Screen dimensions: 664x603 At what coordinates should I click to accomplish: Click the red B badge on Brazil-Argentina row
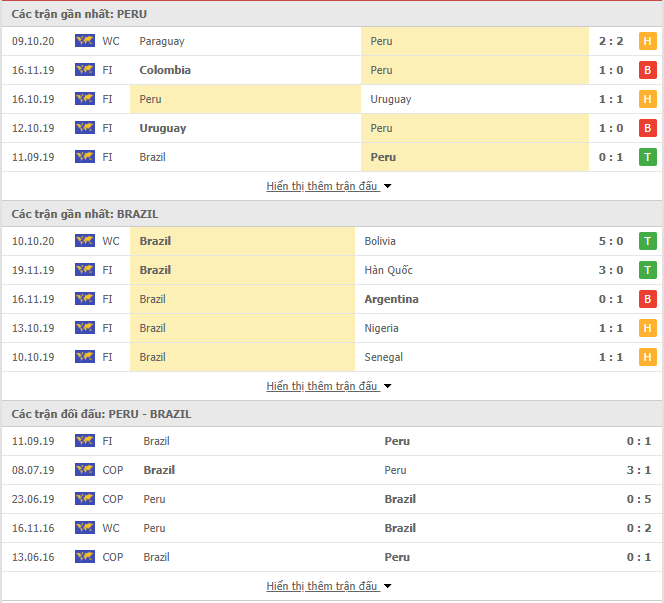(x=647, y=299)
